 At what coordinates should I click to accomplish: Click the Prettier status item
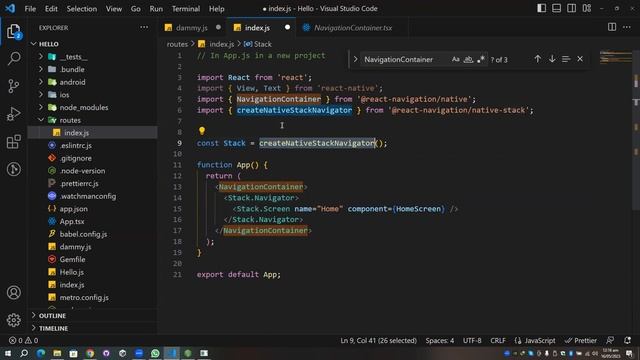pyautogui.click(x=580, y=340)
